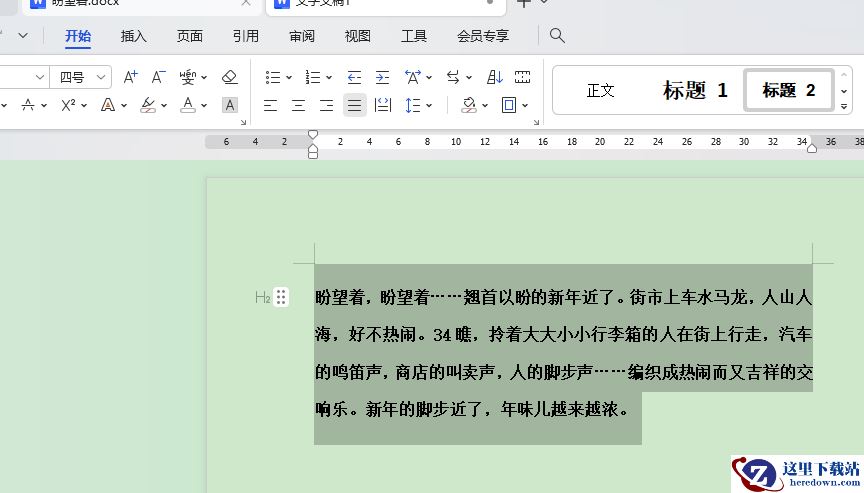This screenshot has height=493, width=864.
Task: Click the paragraph drag handle beside H2
Action: point(281,297)
